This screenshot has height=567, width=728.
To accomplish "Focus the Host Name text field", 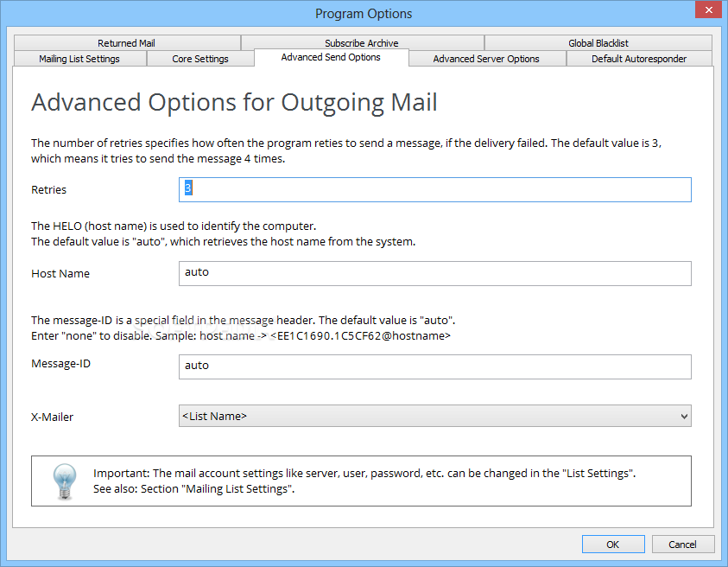I will pos(435,273).
